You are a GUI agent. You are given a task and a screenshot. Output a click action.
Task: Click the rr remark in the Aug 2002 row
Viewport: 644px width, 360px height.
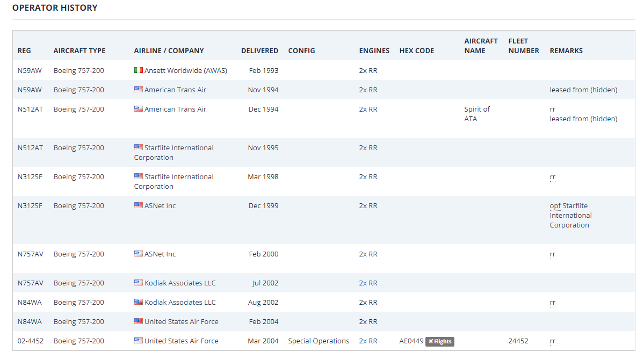click(x=552, y=303)
